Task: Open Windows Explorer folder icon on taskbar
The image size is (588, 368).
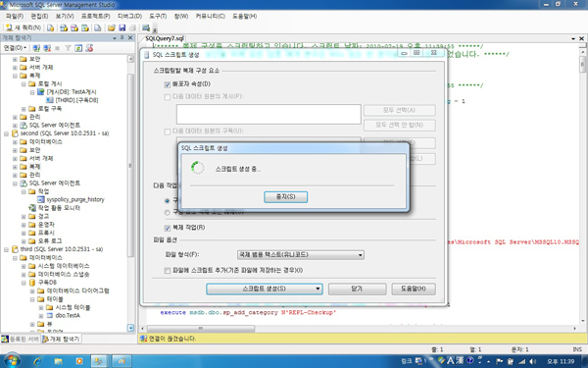Action: click(58, 361)
